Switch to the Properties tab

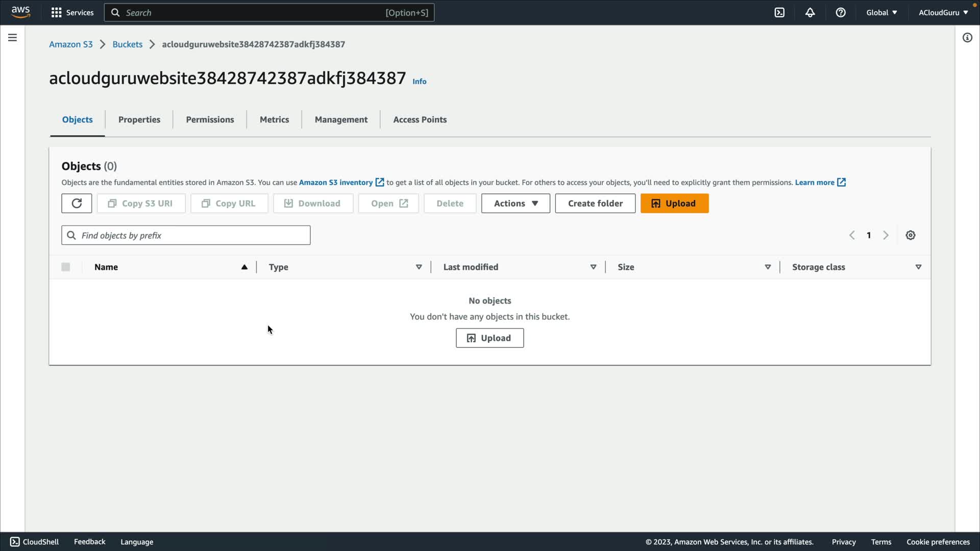coord(139,119)
